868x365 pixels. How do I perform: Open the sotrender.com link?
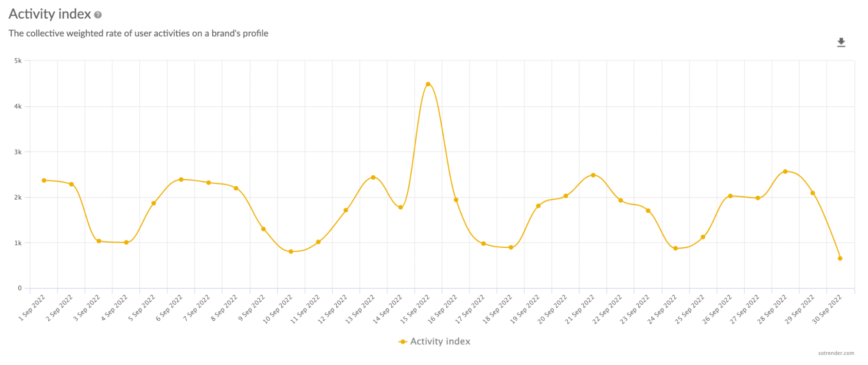click(836, 353)
